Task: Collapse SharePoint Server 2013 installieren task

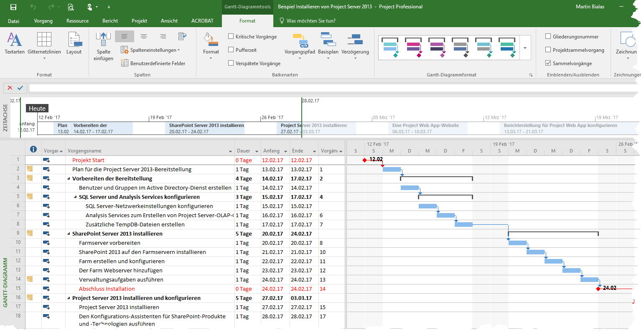Action: [x=69, y=234]
